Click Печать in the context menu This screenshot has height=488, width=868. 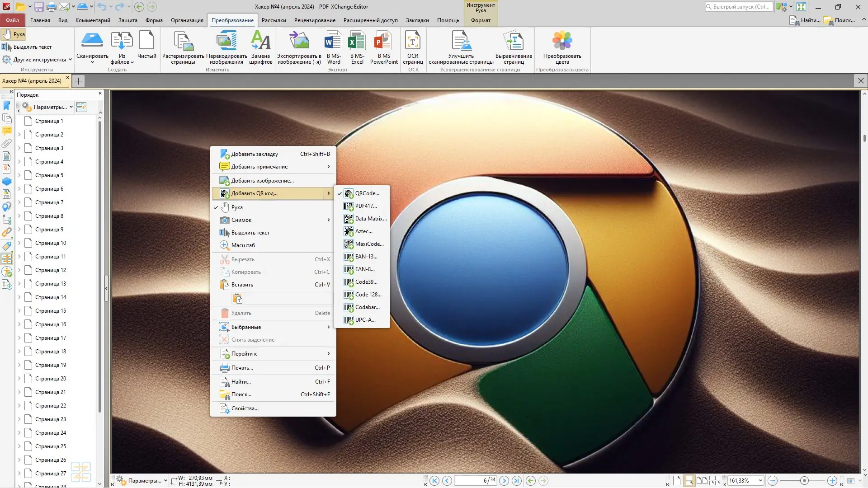(242, 368)
